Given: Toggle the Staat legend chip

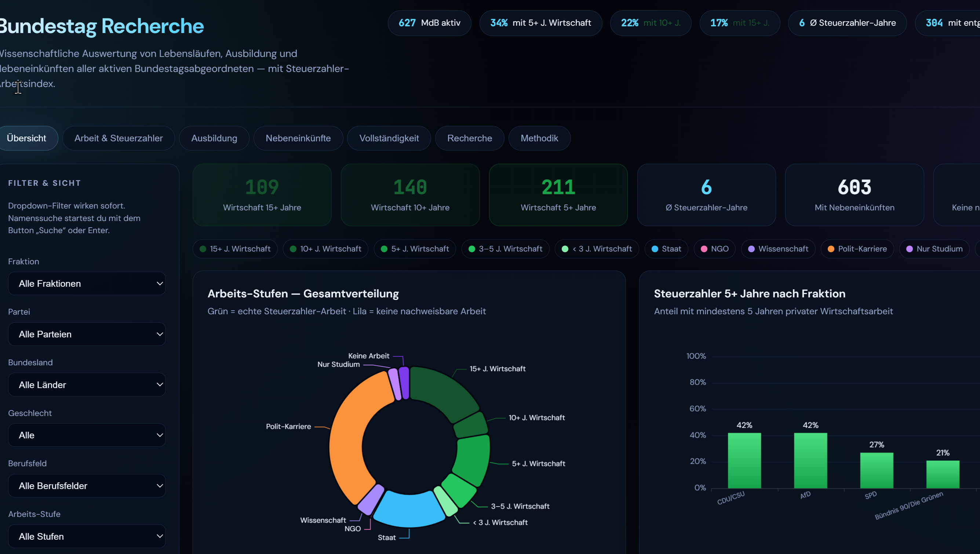Looking at the screenshot, I should pyautogui.click(x=666, y=249).
